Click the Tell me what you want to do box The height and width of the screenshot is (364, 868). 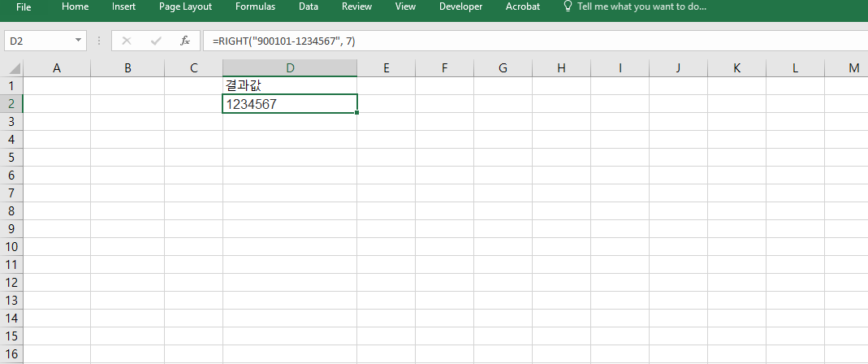641,7
